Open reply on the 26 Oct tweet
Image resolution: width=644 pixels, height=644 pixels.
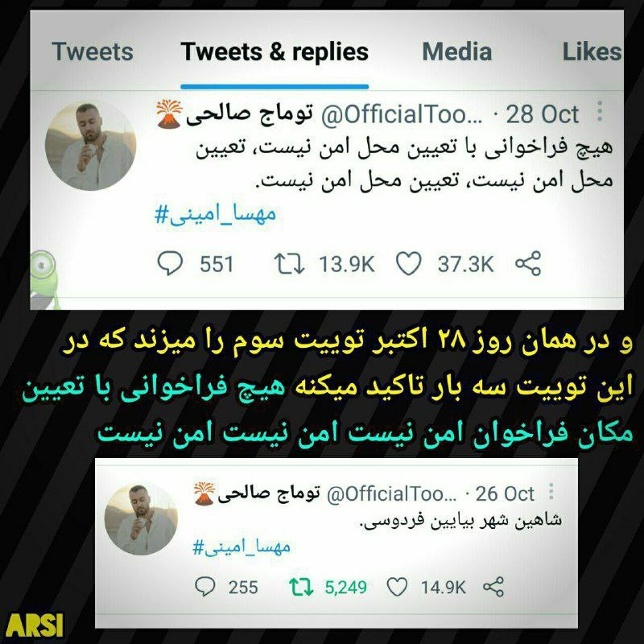pos(204,587)
